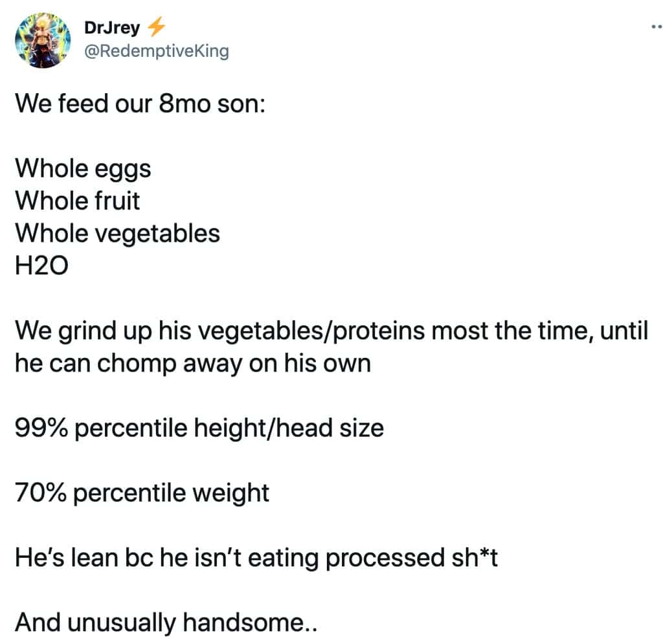Click the word 'handsome' at the tweet's end
The image size is (663, 644).
pyautogui.click(x=243, y=623)
